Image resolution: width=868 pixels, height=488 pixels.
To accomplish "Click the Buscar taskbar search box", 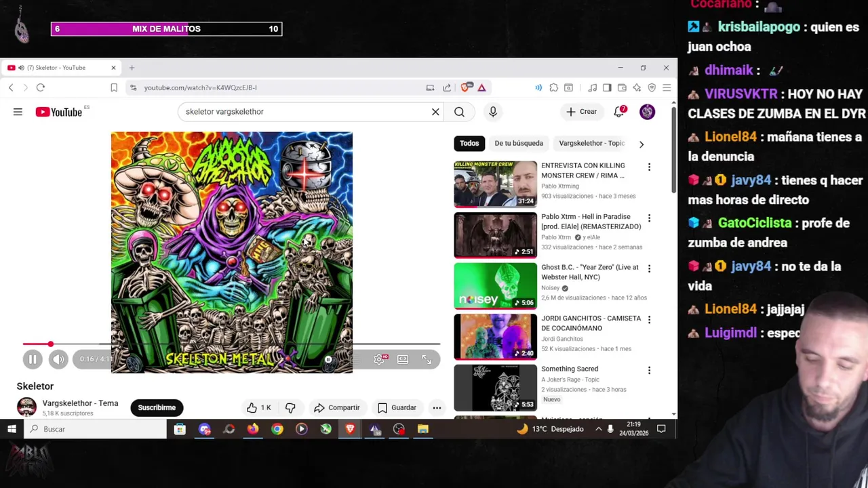I will 95,429.
